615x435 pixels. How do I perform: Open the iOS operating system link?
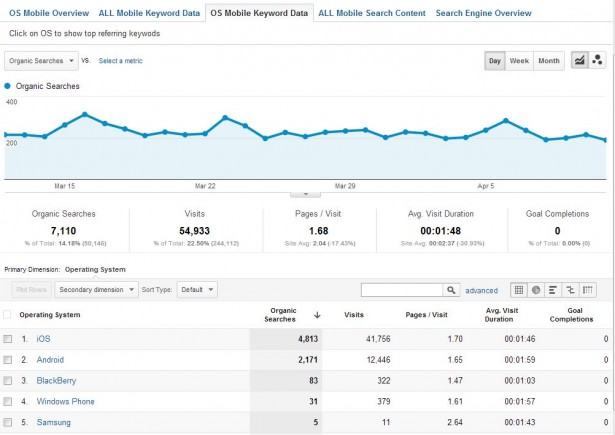43,339
